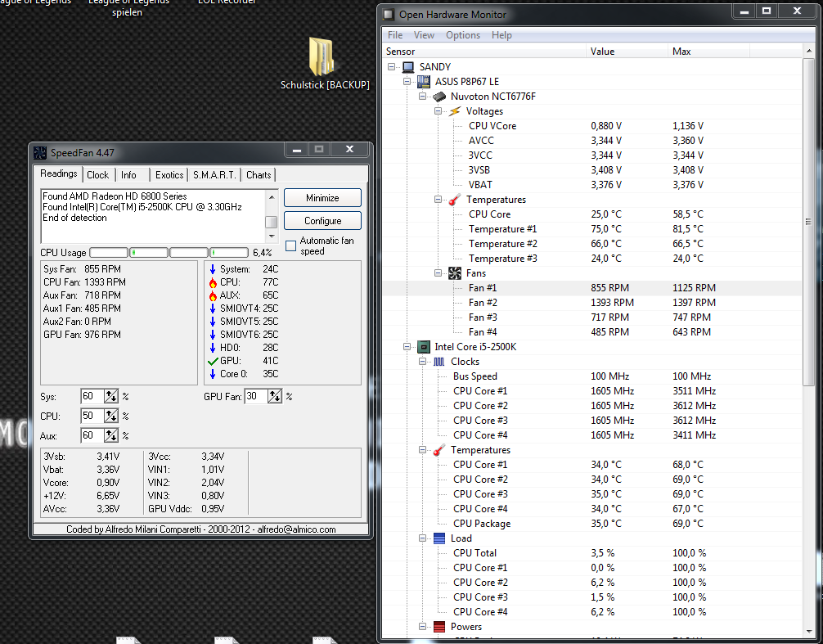Open the Options menu
This screenshot has height=644, width=823.
(463, 35)
